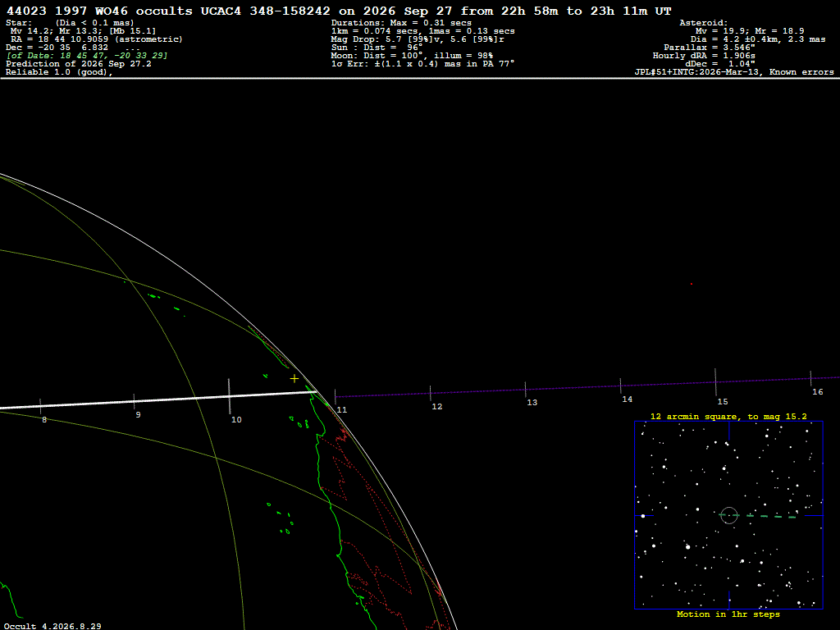Screen dimensions: 840x630
Task: Click time tick labeled 10 on the white path
Action: 230,396
